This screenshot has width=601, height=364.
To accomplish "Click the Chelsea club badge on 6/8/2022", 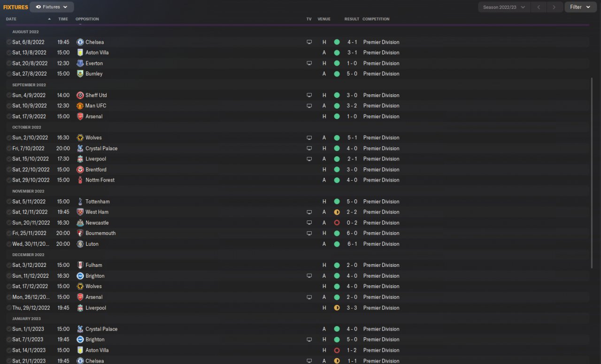I will [x=80, y=42].
